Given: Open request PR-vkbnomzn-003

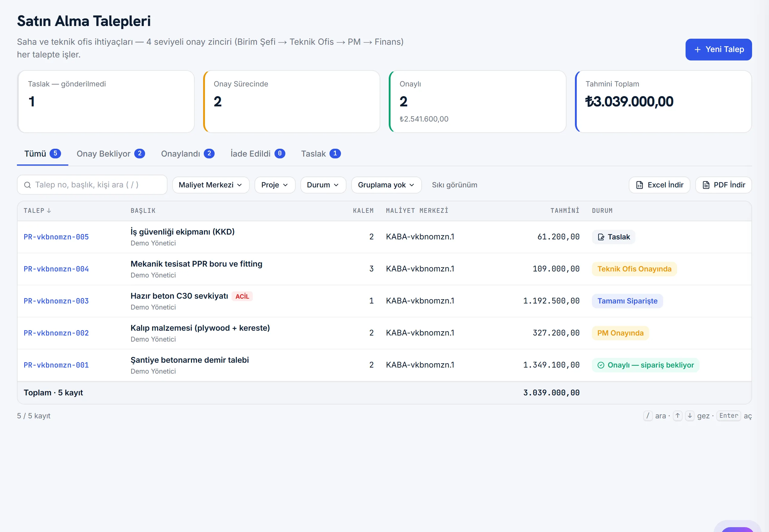Looking at the screenshot, I should tap(56, 301).
